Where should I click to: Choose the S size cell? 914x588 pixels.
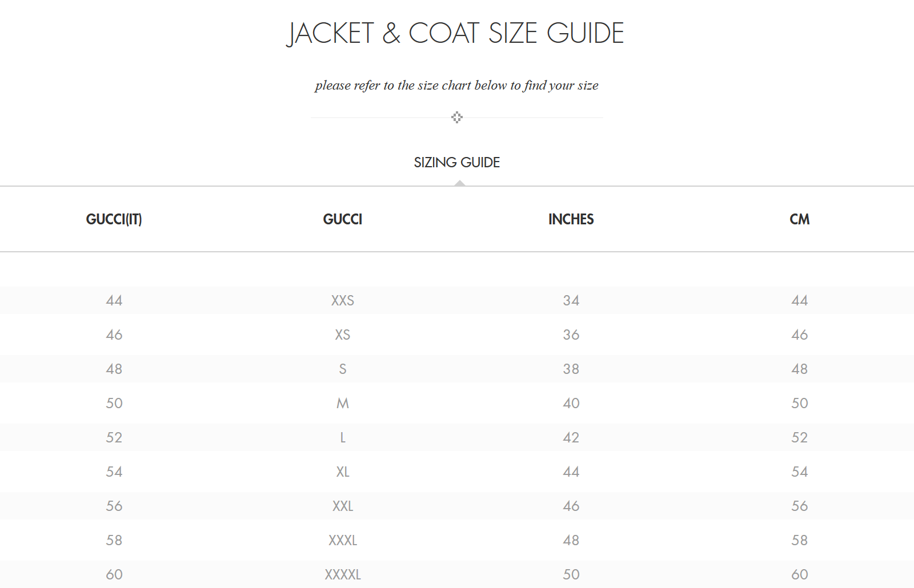tap(343, 369)
